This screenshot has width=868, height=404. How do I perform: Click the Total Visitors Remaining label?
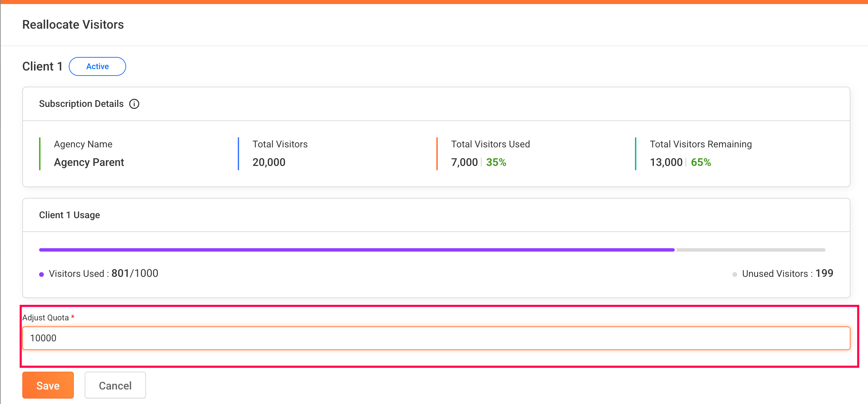[700, 144]
